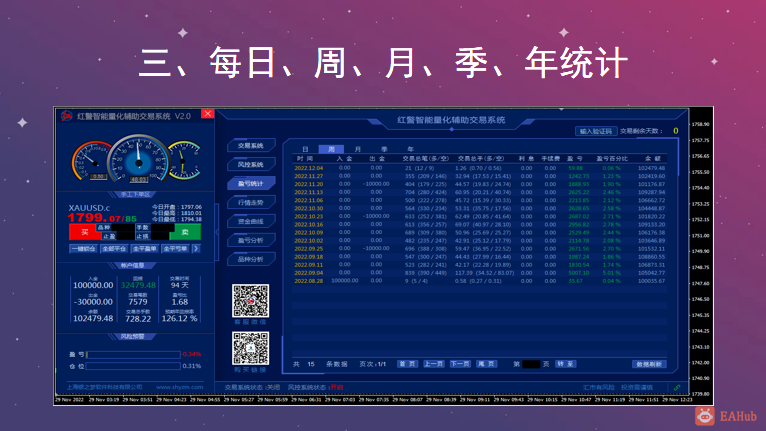766x431 pixels.
Task: Click the 全部平仓 close all button
Action: [x=114, y=249]
